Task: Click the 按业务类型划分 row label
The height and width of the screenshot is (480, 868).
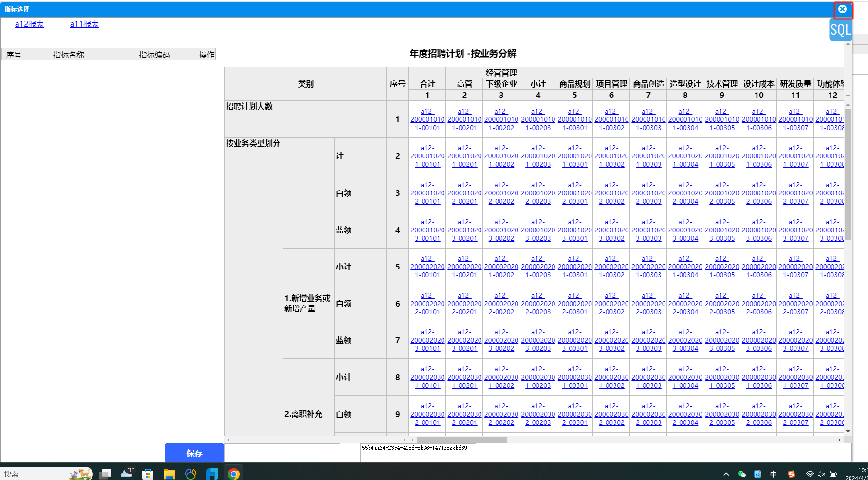Action: tap(253, 143)
